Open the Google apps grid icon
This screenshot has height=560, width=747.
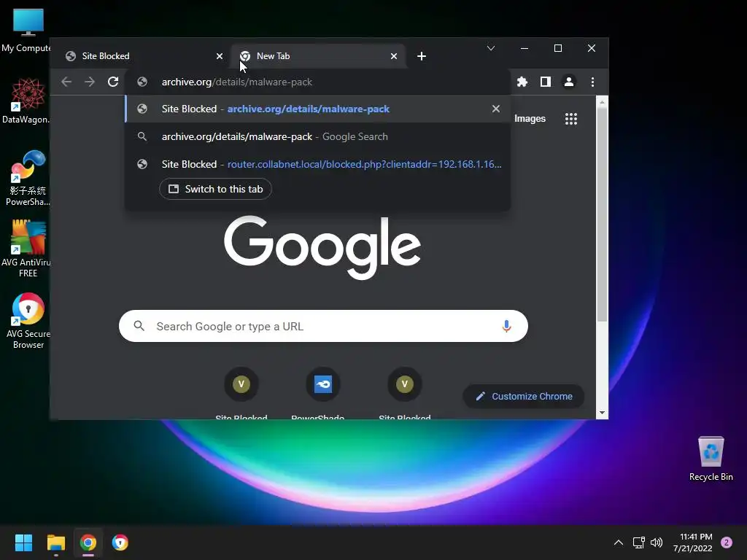pyautogui.click(x=570, y=119)
